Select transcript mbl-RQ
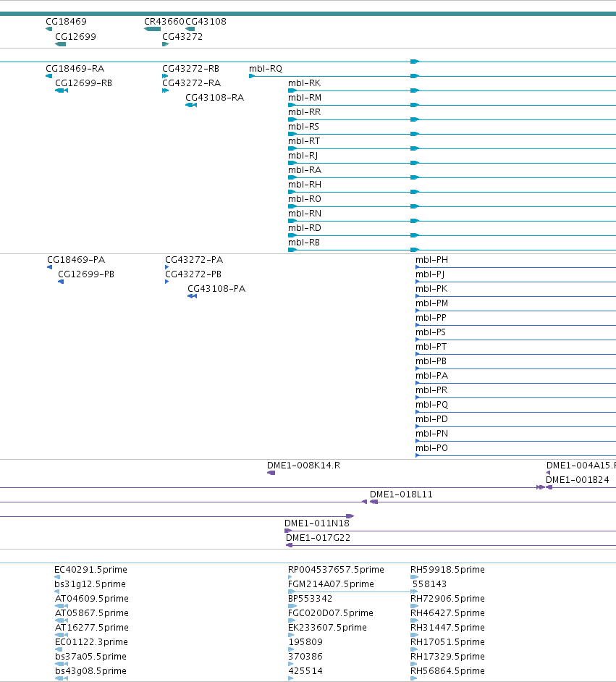This screenshot has width=616, height=682. pos(266,68)
